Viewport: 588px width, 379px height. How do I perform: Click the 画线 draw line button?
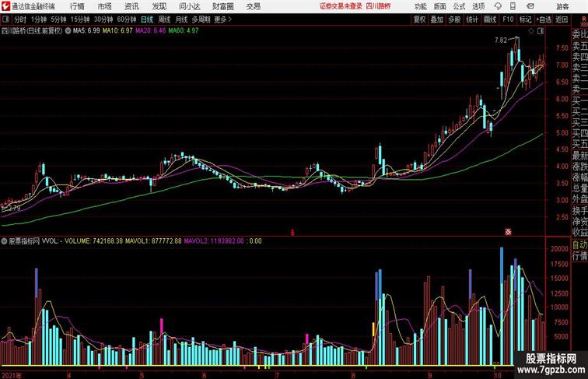click(x=490, y=19)
